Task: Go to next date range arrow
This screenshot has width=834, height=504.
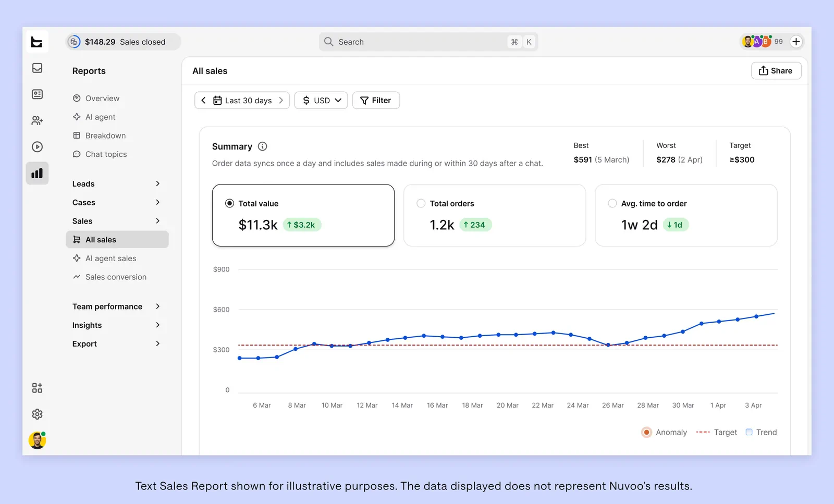Action: pos(281,100)
